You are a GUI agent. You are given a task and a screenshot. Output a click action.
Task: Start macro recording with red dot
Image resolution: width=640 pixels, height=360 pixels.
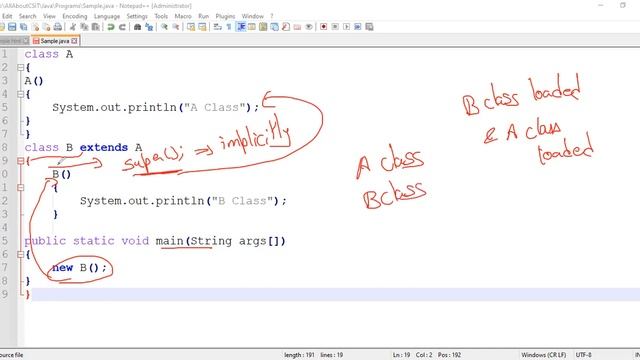(x=324, y=27)
